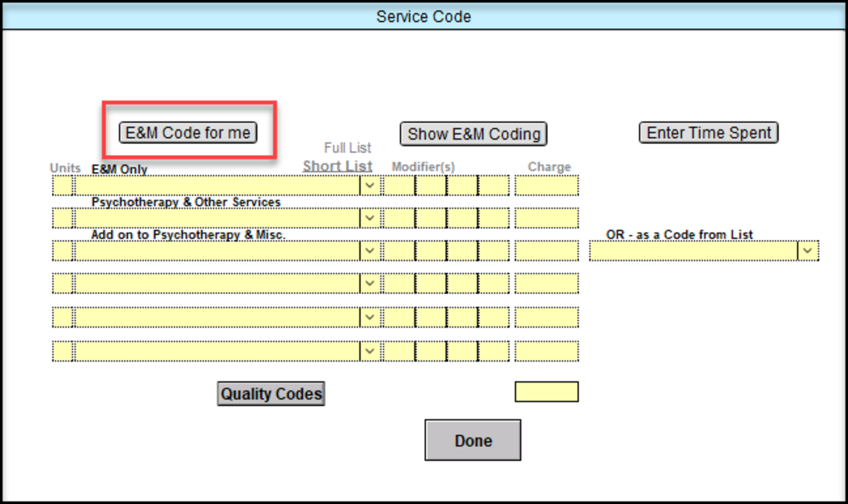Click the Charge field in E&M Only row

pos(546,185)
